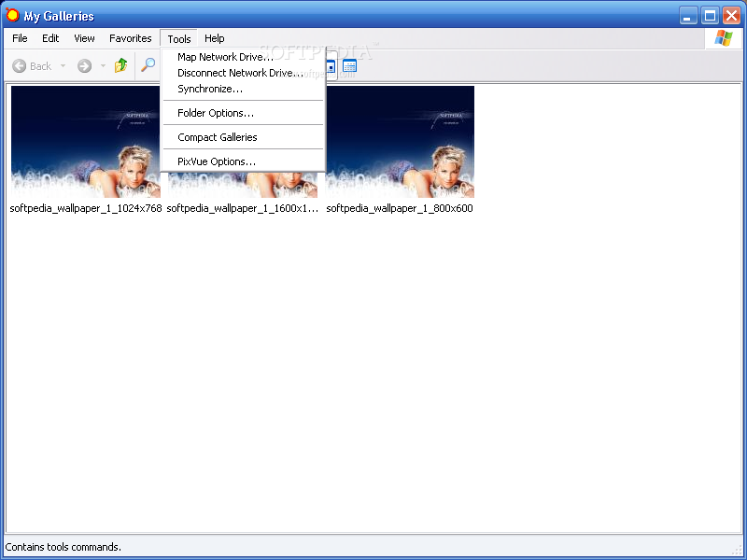Viewport: 747px width, 560px height.
Task: Open the Back history dropdown arrow
Action: click(x=63, y=65)
